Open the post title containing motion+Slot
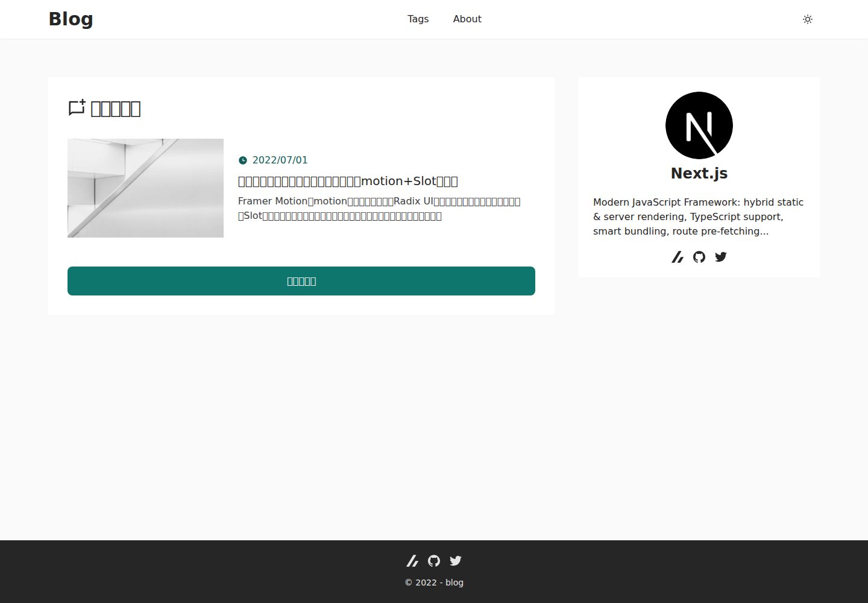Screen dimensions: 868x603 [x=348, y=181]
